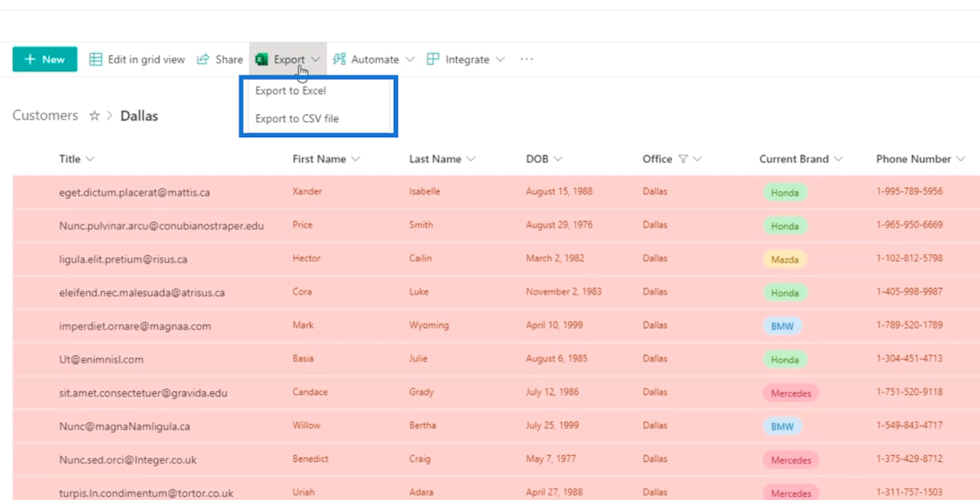Open the Phone Number column dropdown

(960, 159)
